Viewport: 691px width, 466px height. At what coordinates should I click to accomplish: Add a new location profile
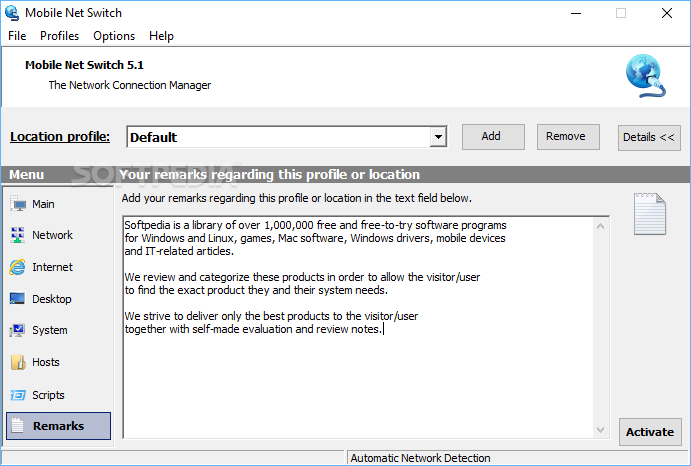pos(493,137)
